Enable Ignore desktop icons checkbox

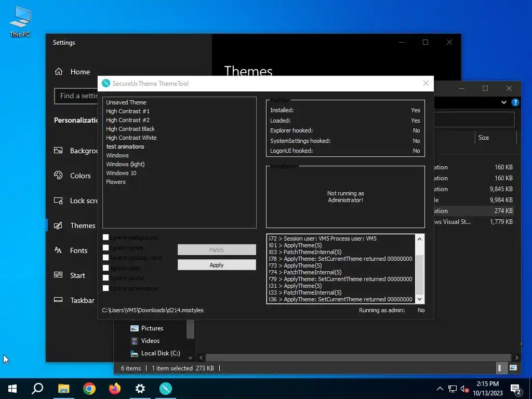(106, 258)
